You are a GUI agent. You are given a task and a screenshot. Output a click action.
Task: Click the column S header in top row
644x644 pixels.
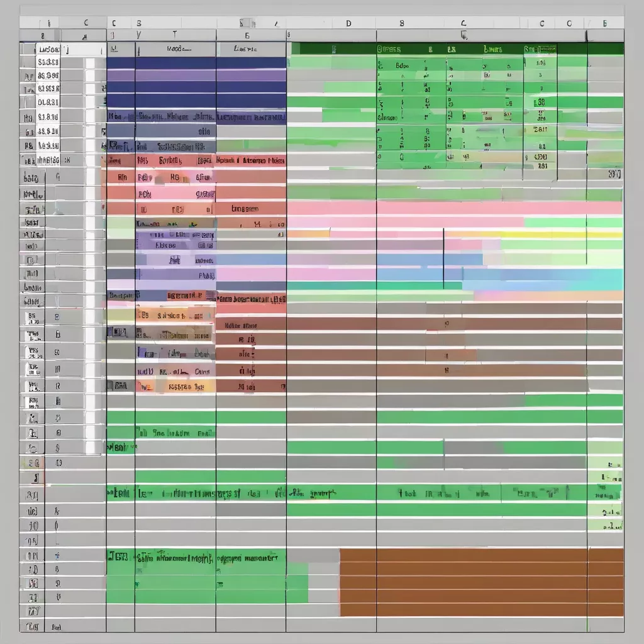[139, 23]
